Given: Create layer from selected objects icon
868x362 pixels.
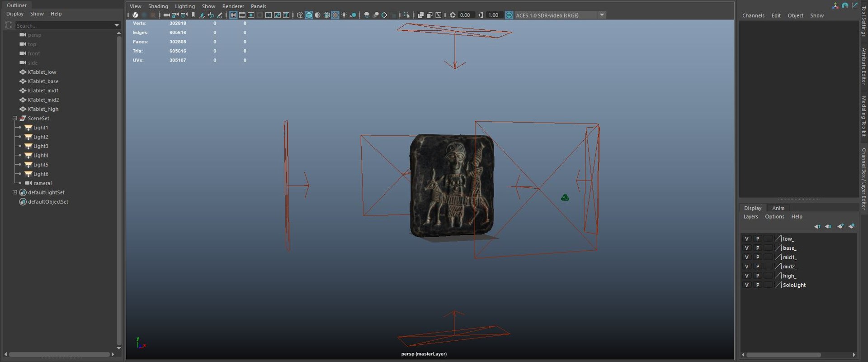Looking at the screenshot, I should coord(852,226).
